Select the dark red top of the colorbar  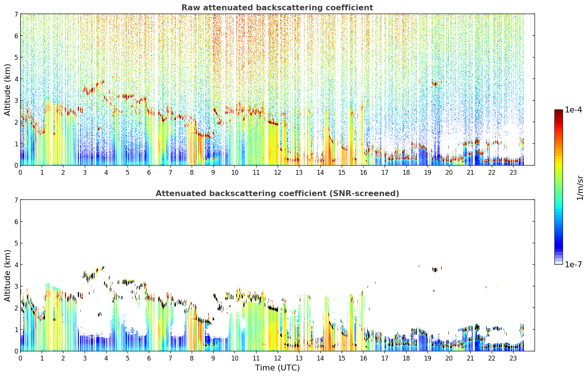[559, 112]
